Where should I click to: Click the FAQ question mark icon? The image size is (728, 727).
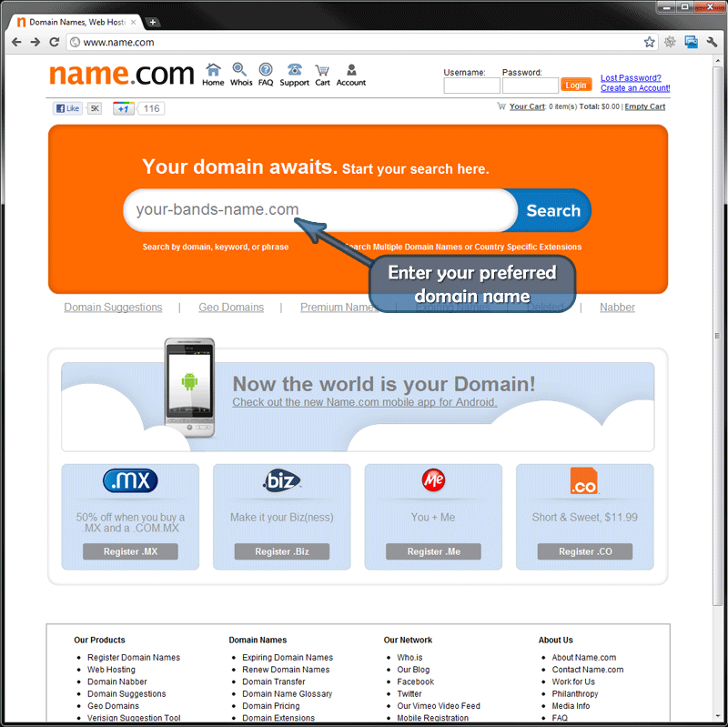coord(266,70)
